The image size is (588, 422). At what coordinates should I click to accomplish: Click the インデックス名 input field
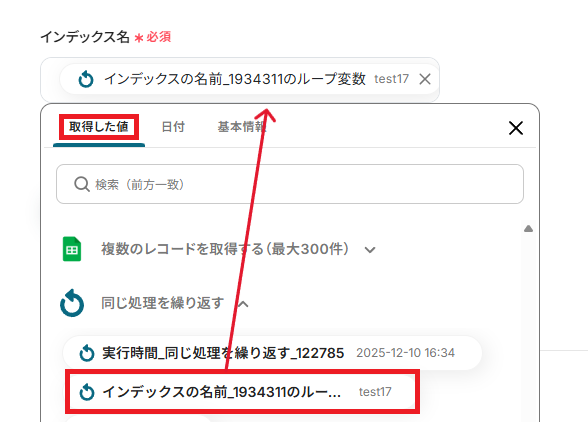pyautogui.click(x=240, y=79)
